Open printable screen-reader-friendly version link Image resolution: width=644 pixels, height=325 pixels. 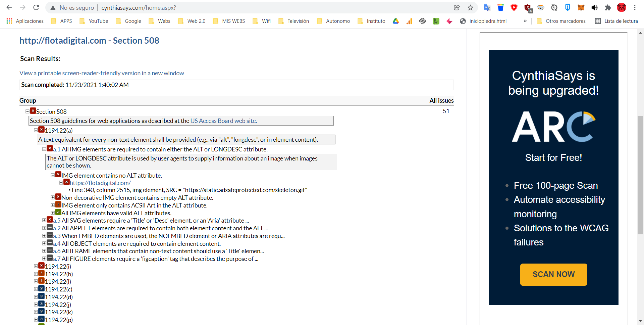coord(102,73)
